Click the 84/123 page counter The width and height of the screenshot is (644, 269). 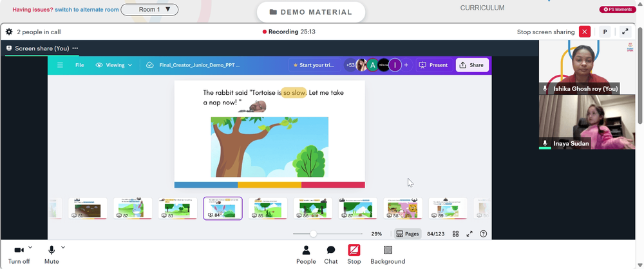click(x=436, y=234)
